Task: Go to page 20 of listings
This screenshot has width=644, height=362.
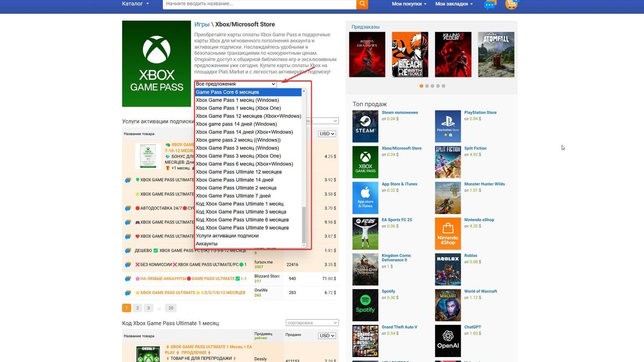Action: coord(170,308)
